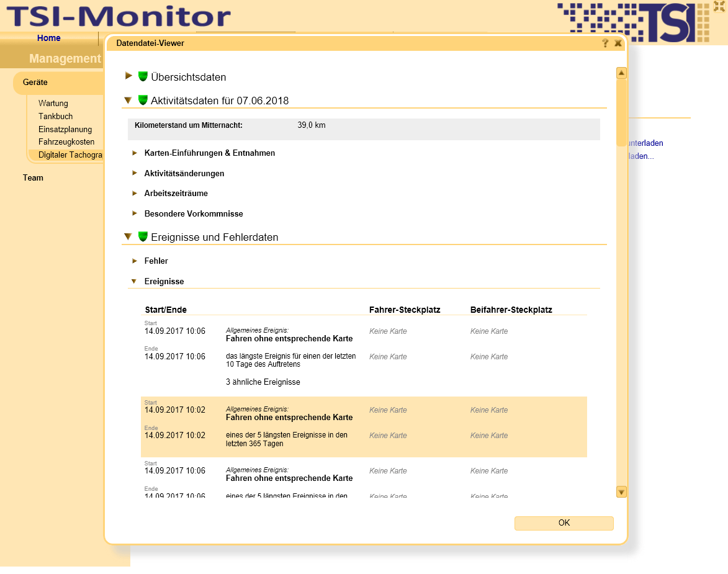728x574 pixels.
Task: Collapse the Ereignisse subsection
Action: (x=134, y=281)
